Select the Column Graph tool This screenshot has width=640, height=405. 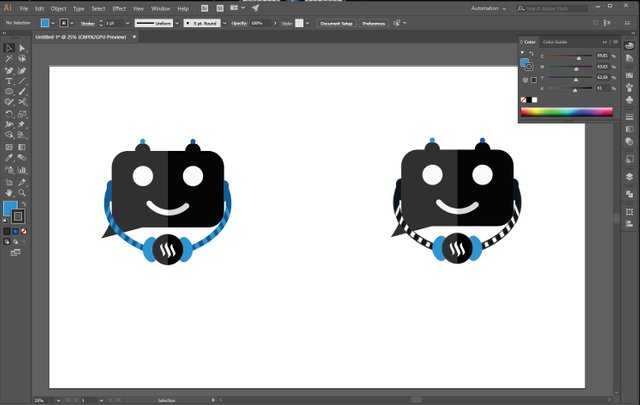[22, 170]
